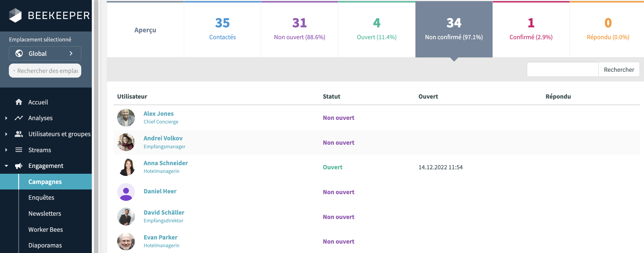The image size is (644, 253).
Task: Click the user search input field
Action: [562, 70]
